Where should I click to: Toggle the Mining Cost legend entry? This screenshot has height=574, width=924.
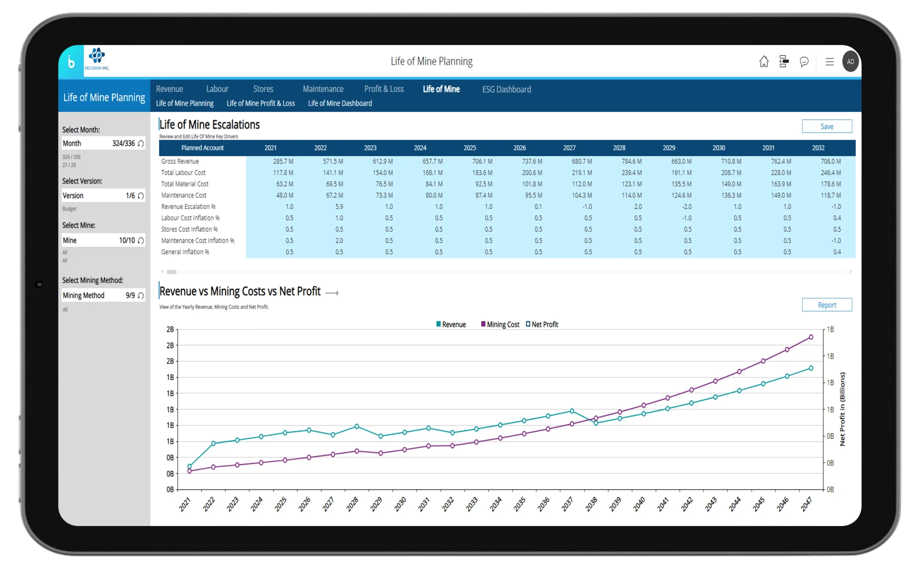[500, 325]
